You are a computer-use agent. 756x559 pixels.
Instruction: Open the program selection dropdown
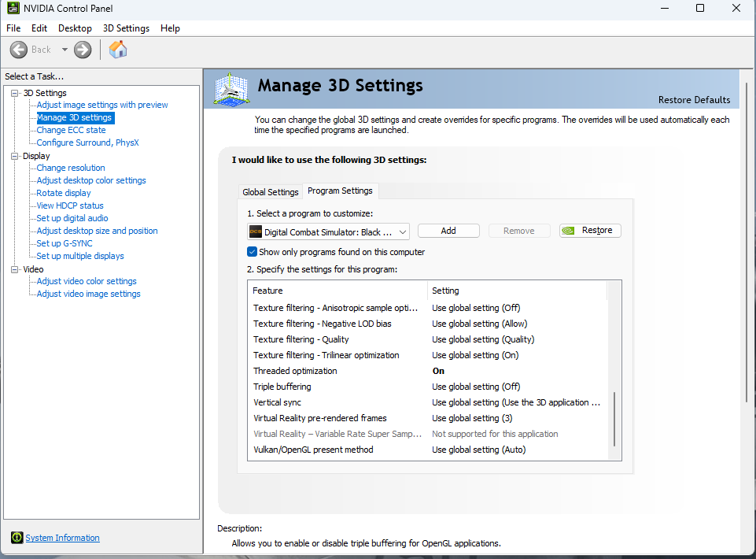(x=328, y=232)
